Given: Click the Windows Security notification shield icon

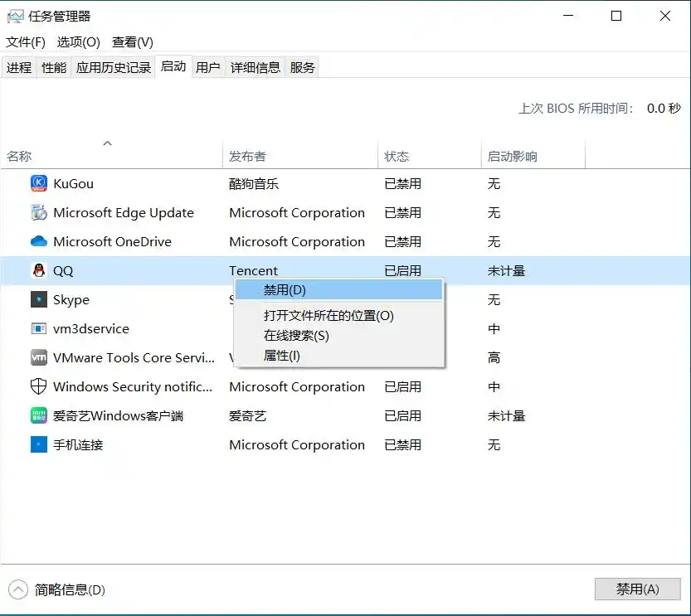Looking at the screenshot, I should click(38, 386).
